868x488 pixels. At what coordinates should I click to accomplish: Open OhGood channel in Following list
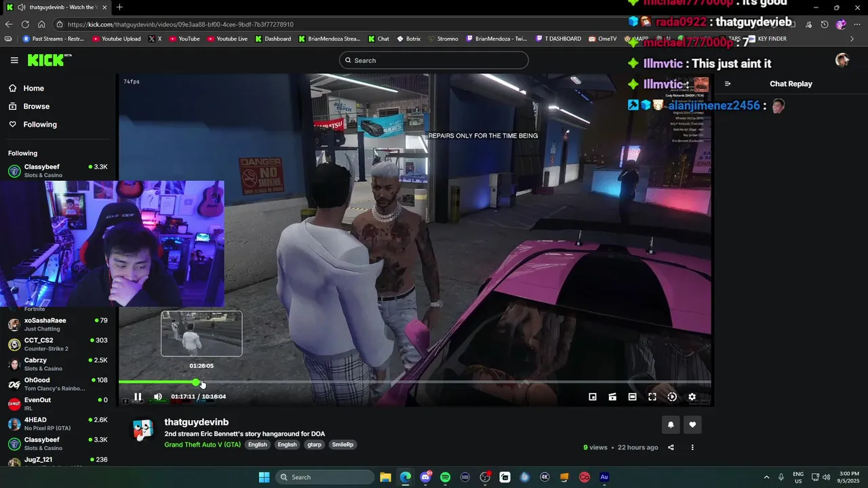pyautogui.click(x=58, y=384)
